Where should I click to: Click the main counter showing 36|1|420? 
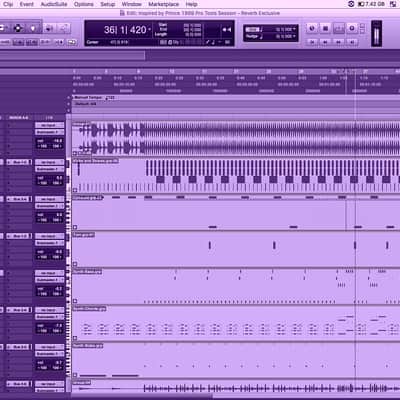tap(125, 30)
